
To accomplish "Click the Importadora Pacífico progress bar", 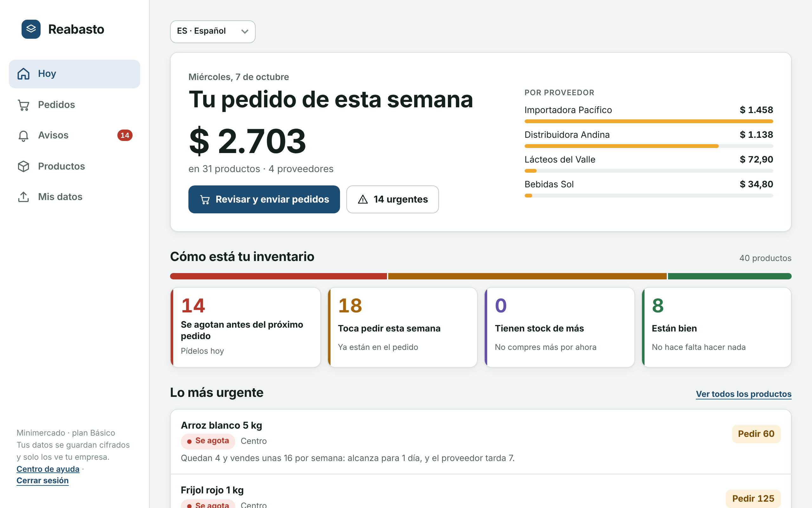I will pyautogui.click(x=649, y=121).
